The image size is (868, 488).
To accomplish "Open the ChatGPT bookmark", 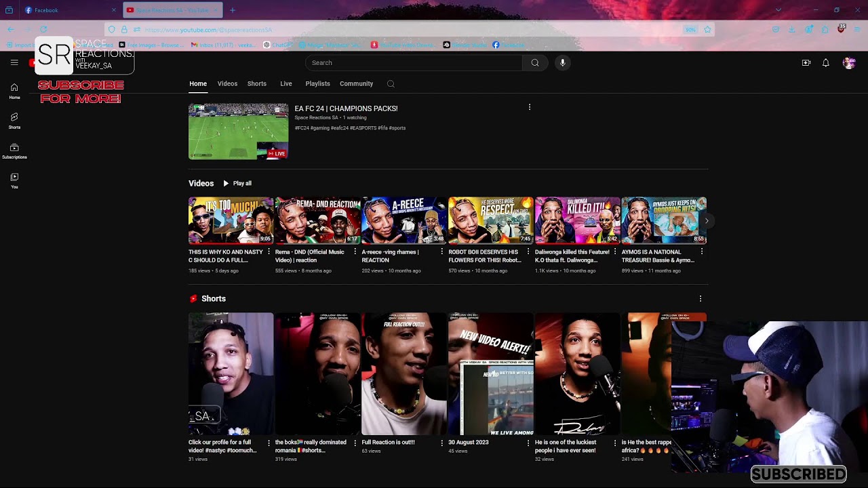I will (277, 45).
